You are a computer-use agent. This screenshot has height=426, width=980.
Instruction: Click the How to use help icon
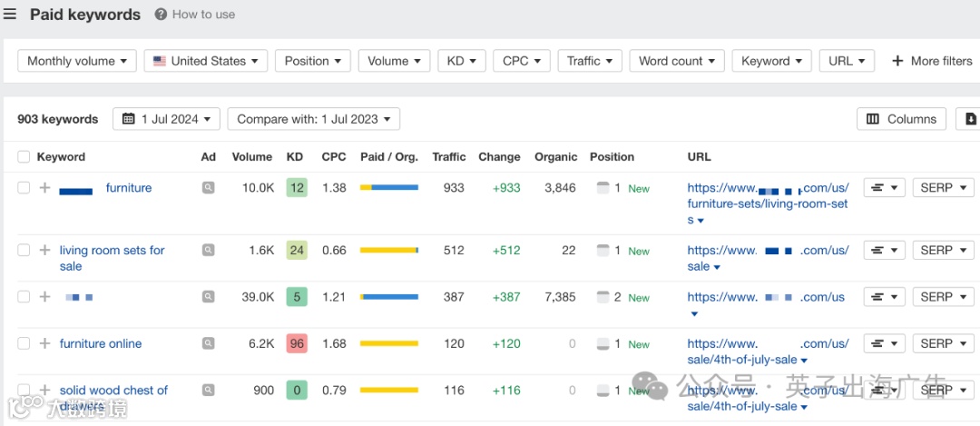[x=161, y=15]
